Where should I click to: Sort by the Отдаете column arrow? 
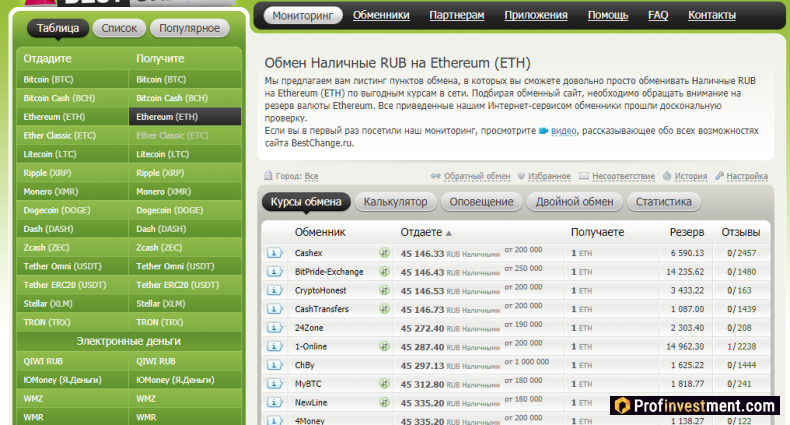coord(448,233)
